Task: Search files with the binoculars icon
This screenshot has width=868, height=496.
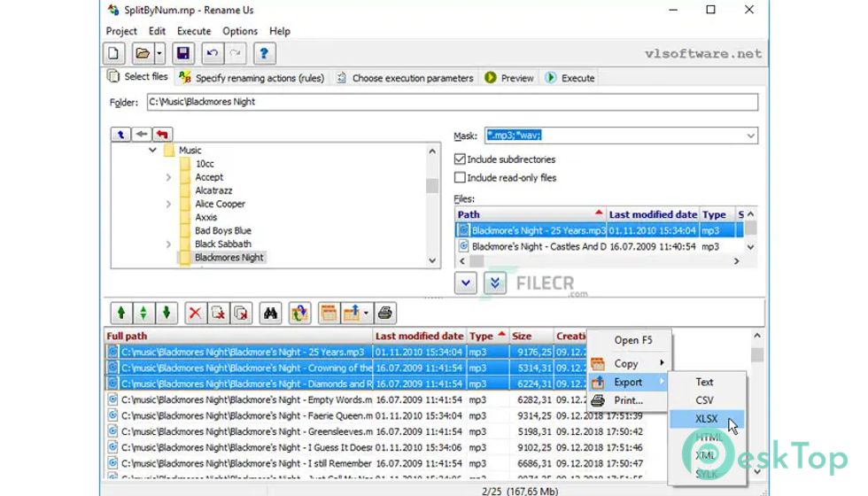Action: 270,314
